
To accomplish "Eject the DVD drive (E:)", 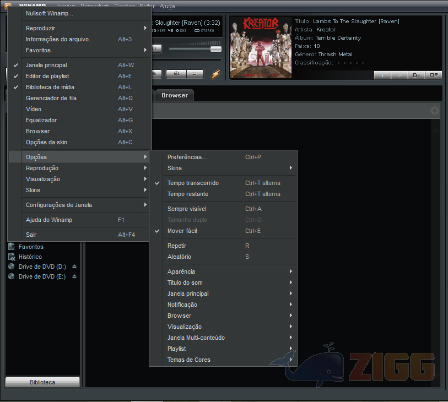I will tap(74, 276).
